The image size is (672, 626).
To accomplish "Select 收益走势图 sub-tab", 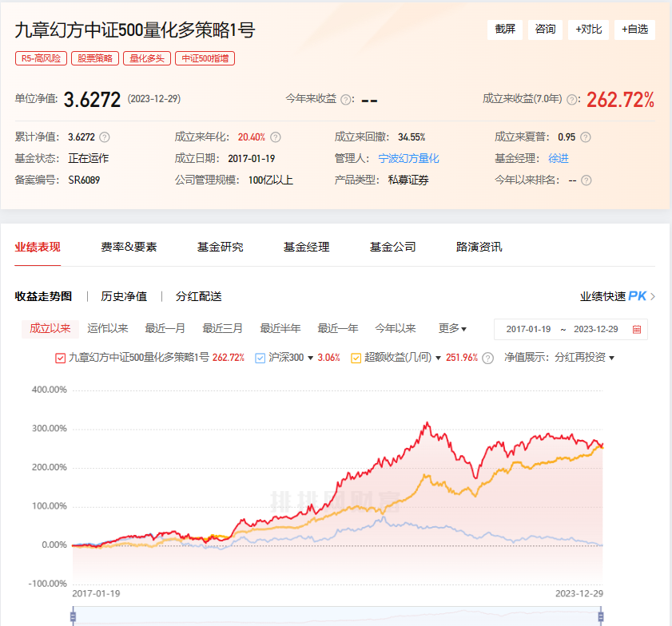I will click(x=43, y=296).
